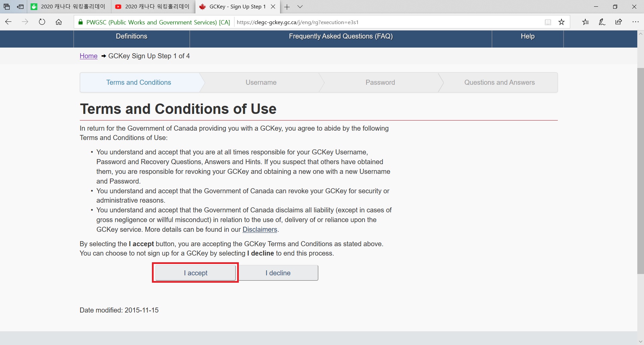Open Frequently Asked Questions (FAQ)
644x345 pixels.
pos(341,37)
